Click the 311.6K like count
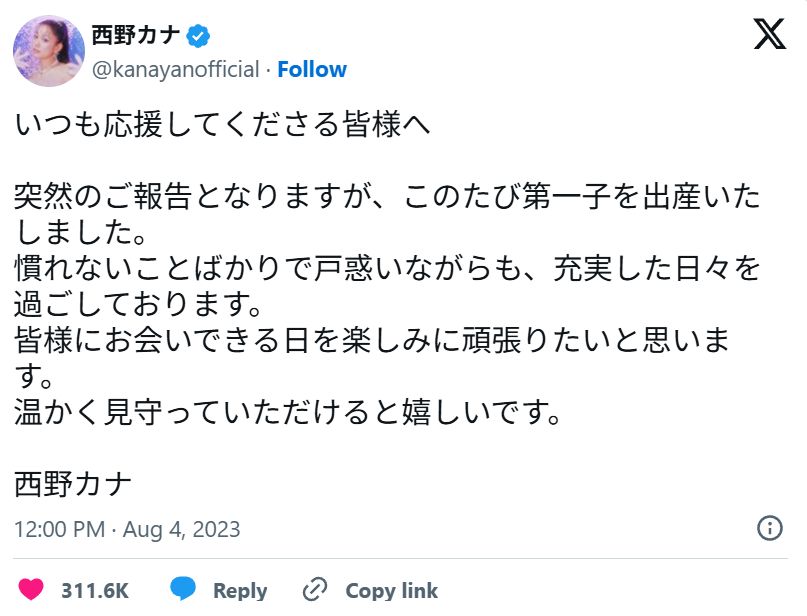The image size is (807, 616). [95, 591]
